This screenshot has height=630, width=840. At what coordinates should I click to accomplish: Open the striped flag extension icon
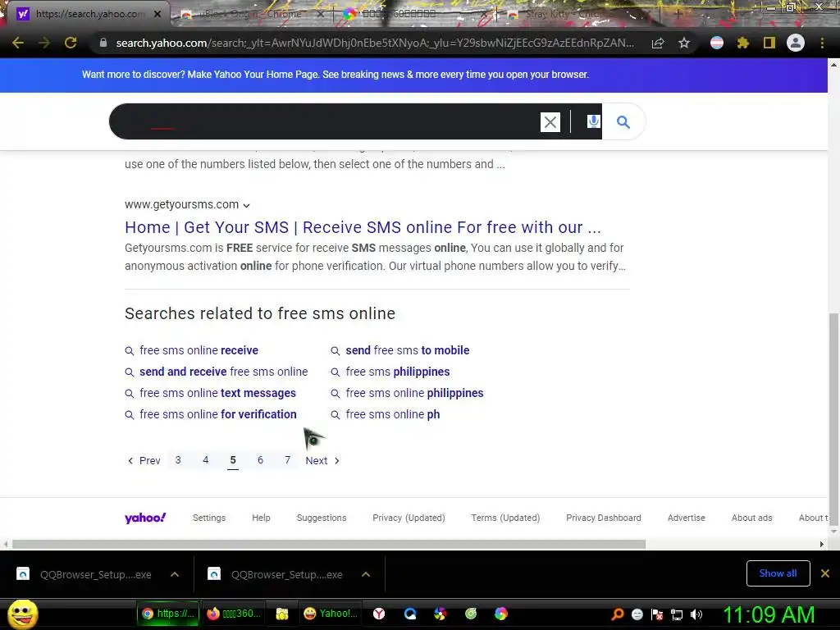point(717,43)
